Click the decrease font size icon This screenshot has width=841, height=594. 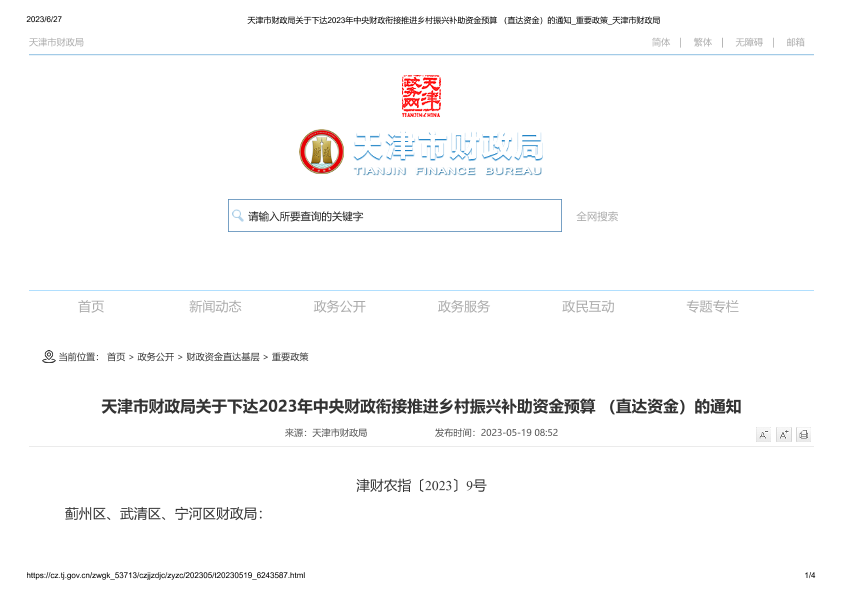coord(763,434)
